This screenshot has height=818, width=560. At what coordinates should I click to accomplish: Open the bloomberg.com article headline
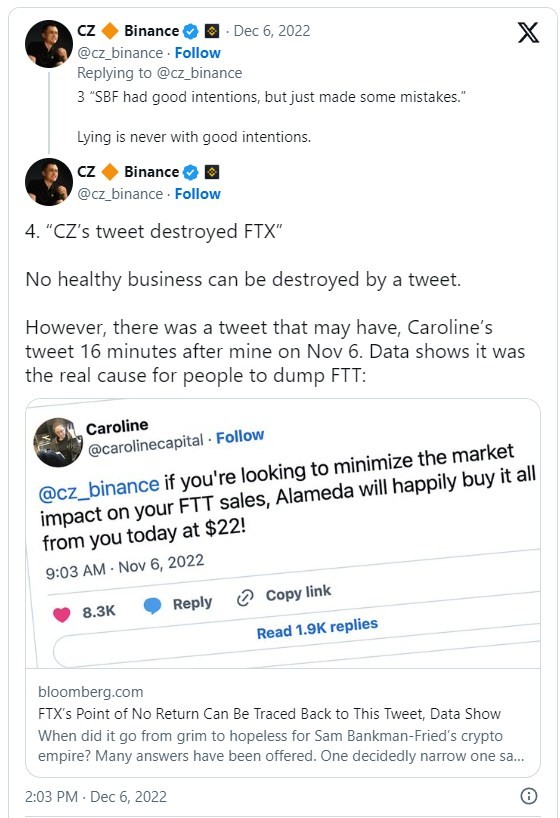click(x=269, y=713)
